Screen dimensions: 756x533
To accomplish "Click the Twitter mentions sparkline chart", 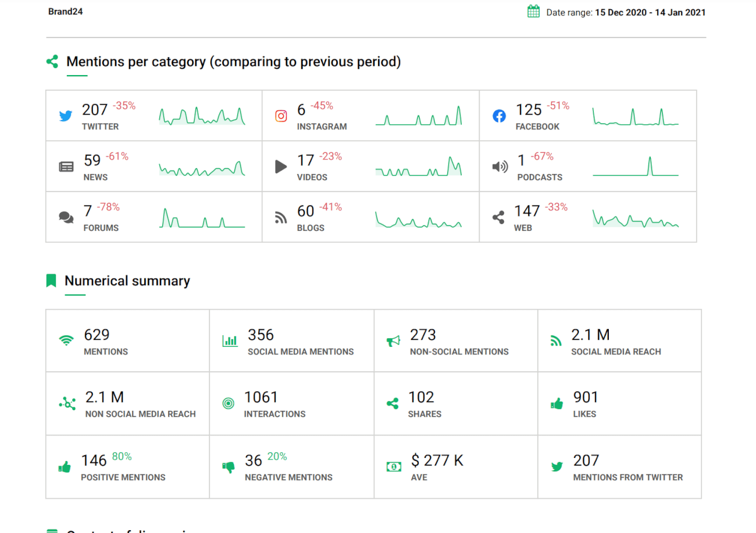I will click(x=202, y=116).
